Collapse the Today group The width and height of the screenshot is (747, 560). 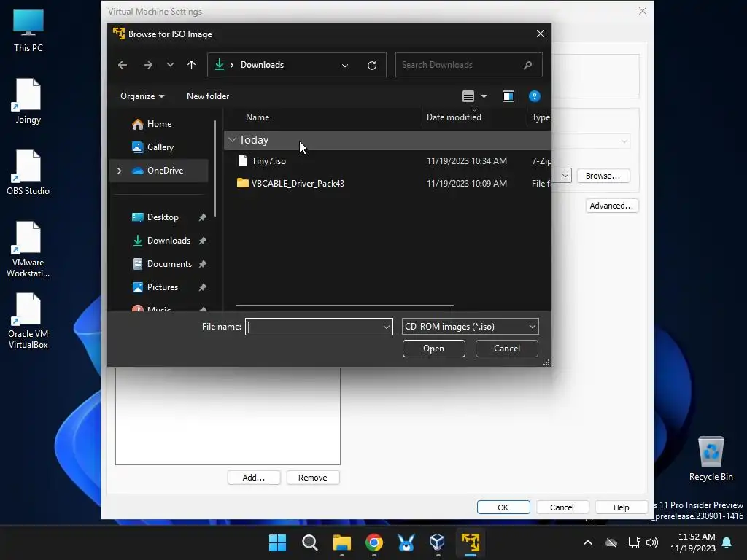[232, 139]
